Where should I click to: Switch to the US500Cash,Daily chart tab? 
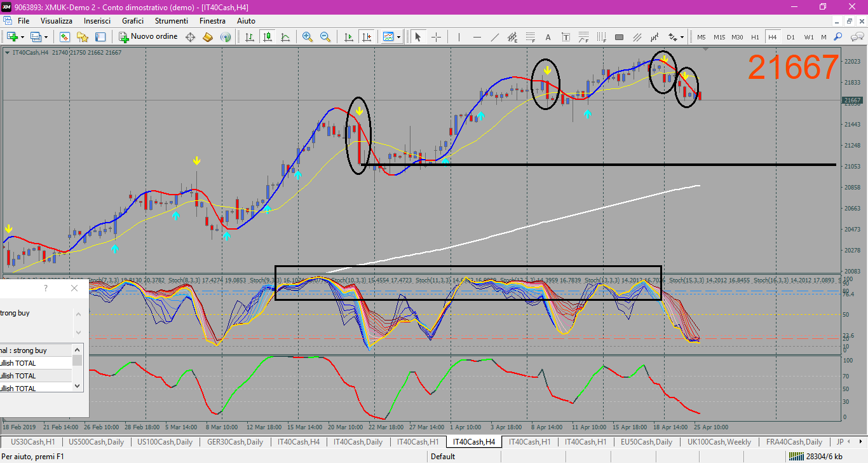(x=97, y=441)
